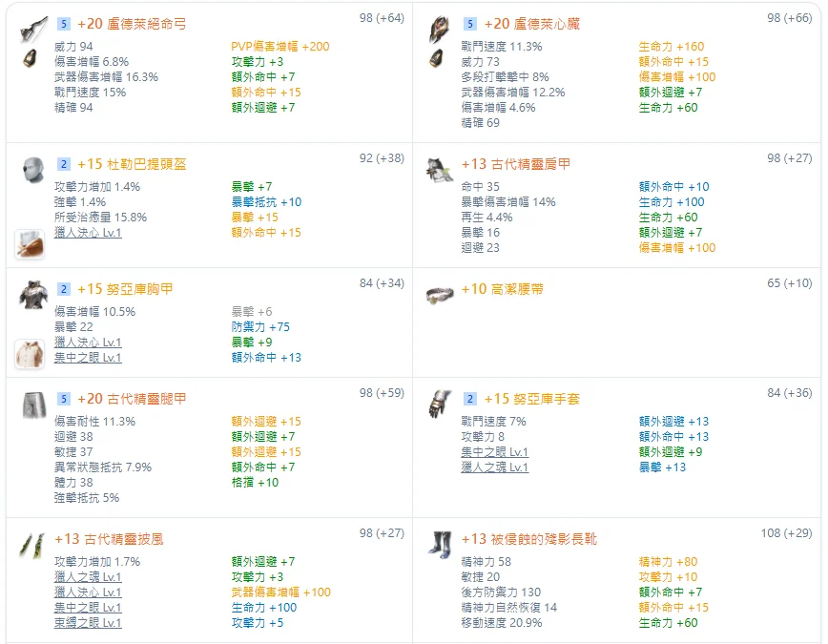The image size is (828, 644).
Task: Click the 努亞庫手套 gloves icon
Action: click(441, 404)
